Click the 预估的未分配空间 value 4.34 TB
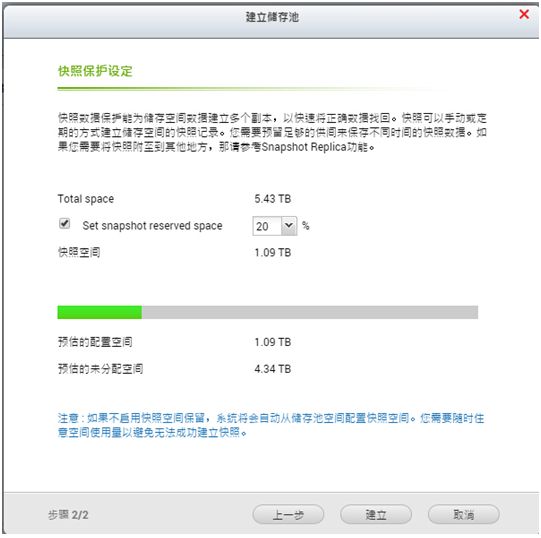The height and width of the screenshot is (538, 541). [273, 369]
